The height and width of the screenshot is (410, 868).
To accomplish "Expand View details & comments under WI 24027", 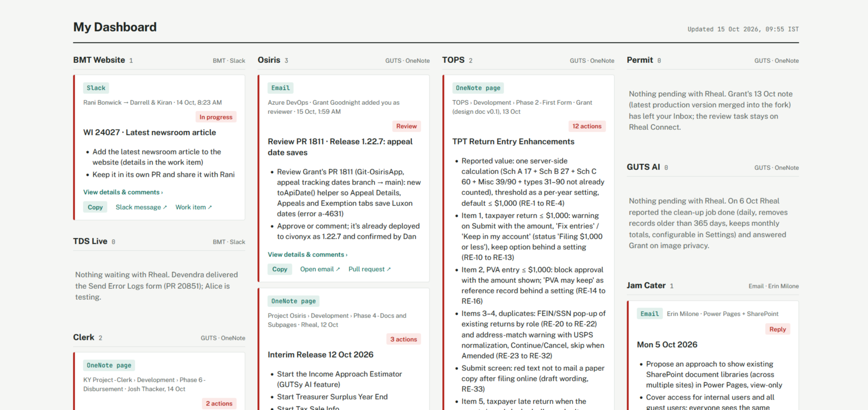I will click(123, 192).
